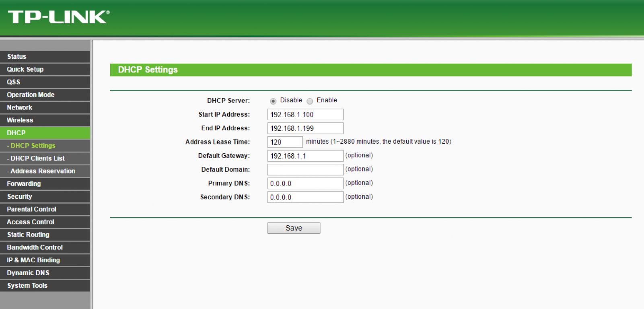Click the Address Lease Time field
Viewport: 644px width, 309px height.
(x=285, y=142)
